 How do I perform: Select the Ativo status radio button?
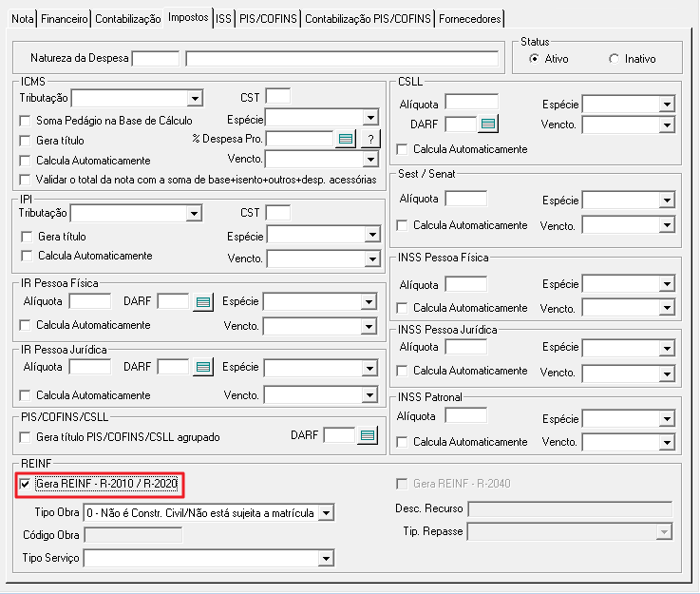point(534,59)
